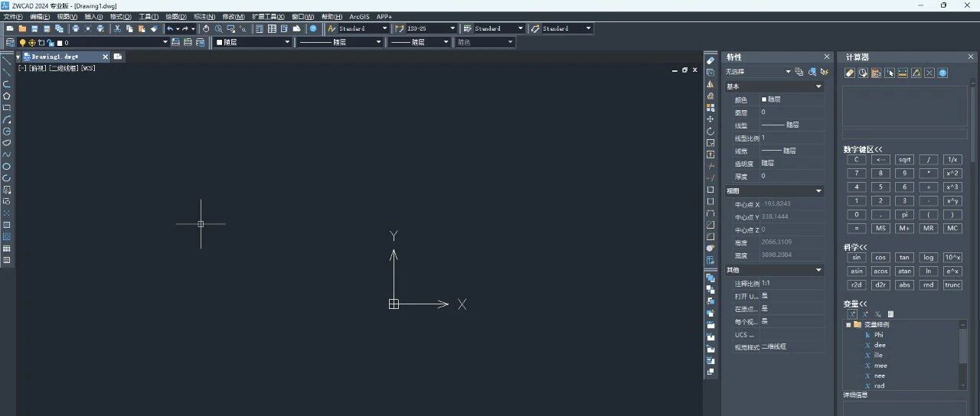This screenshot has height=416, width=980.
Task: Click the calculator Get Coordinates cursor icon
Action: click(x=890, y=73)
